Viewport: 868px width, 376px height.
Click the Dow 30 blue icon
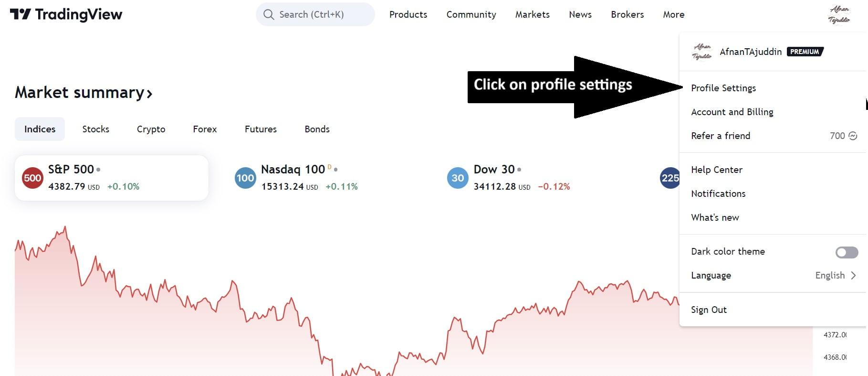pos(457,178)
